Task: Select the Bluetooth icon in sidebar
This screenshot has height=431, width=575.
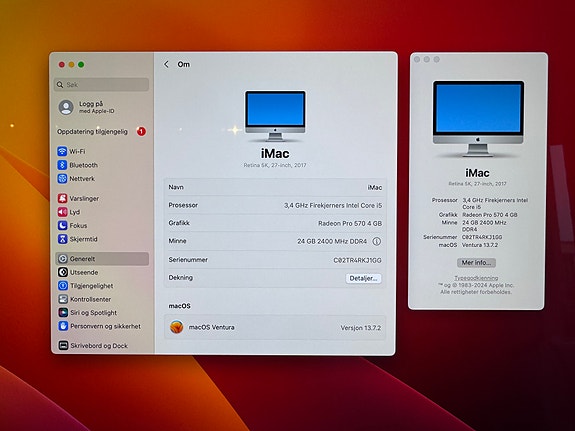Action: tap(62, 165)
